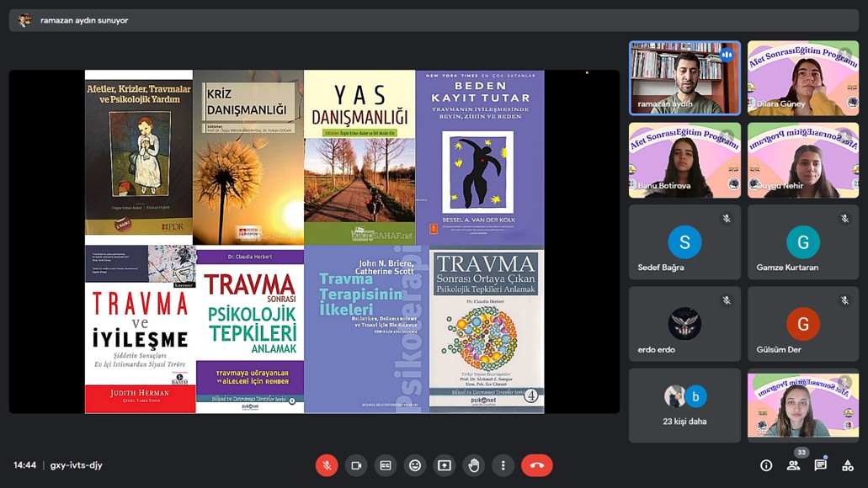
Task: Click the Gülsüm Der muted mic icon
Action: tap(844, 300)
